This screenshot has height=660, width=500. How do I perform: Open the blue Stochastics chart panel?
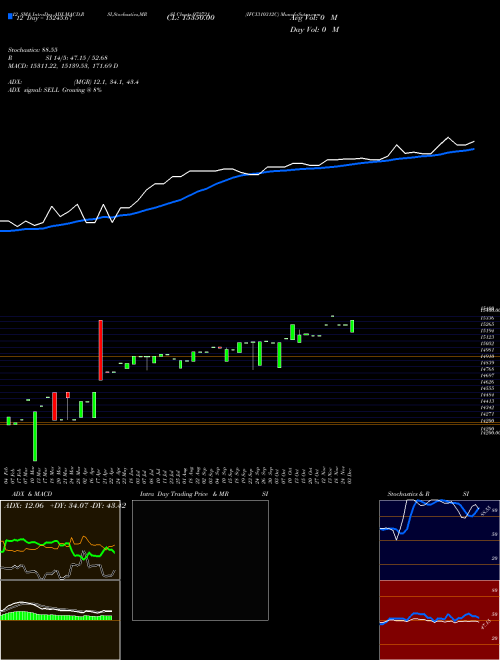coord(439,540)
